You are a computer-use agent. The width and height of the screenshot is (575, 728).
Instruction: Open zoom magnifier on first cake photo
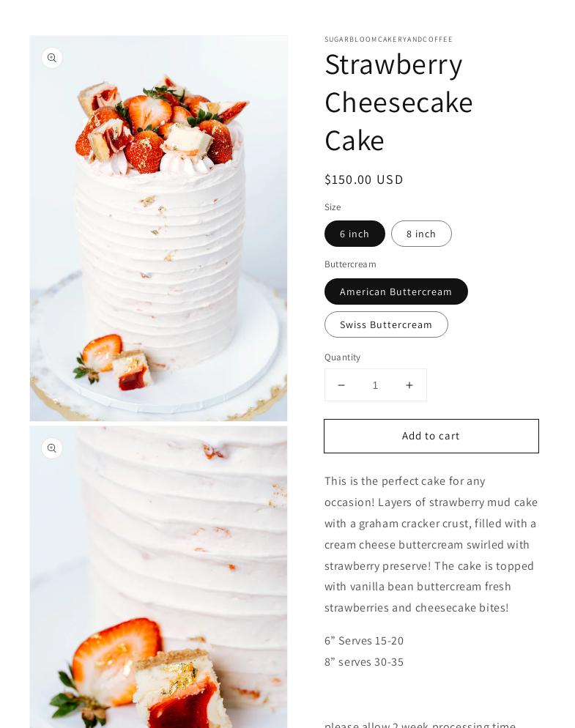(x=51, y=58)
